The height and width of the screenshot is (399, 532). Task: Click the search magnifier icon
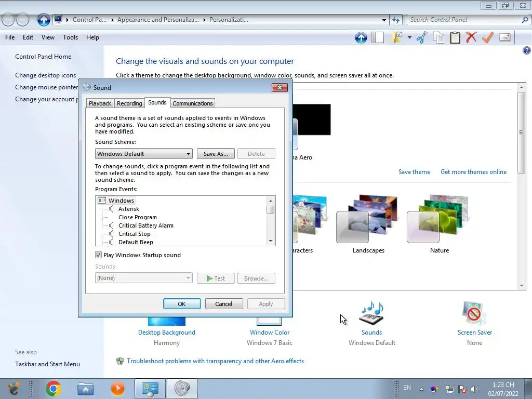pos(525,20)
